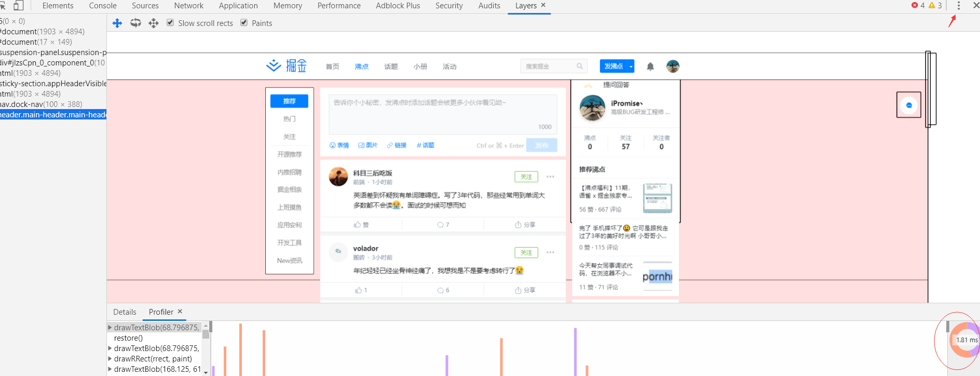Open the Security tab
980x376 pixels.
449,5
